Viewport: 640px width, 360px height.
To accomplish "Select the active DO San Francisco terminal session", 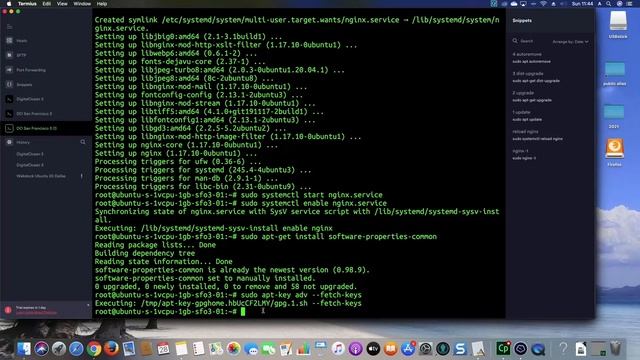I will 46,128.
